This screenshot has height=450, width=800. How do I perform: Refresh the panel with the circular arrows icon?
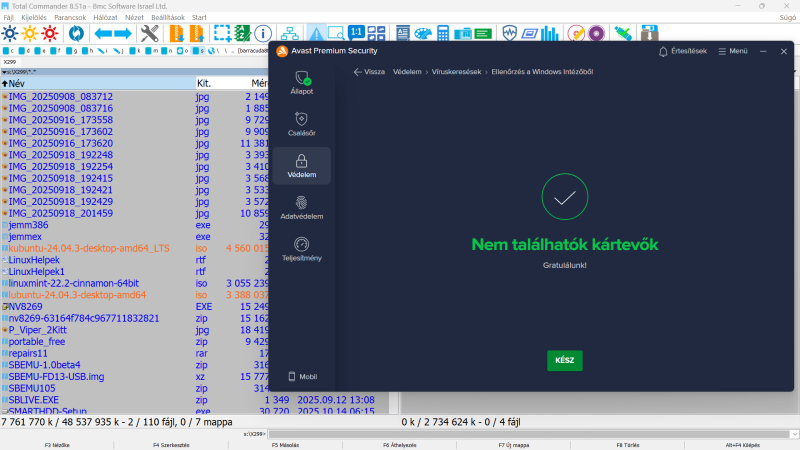point(76,34)
